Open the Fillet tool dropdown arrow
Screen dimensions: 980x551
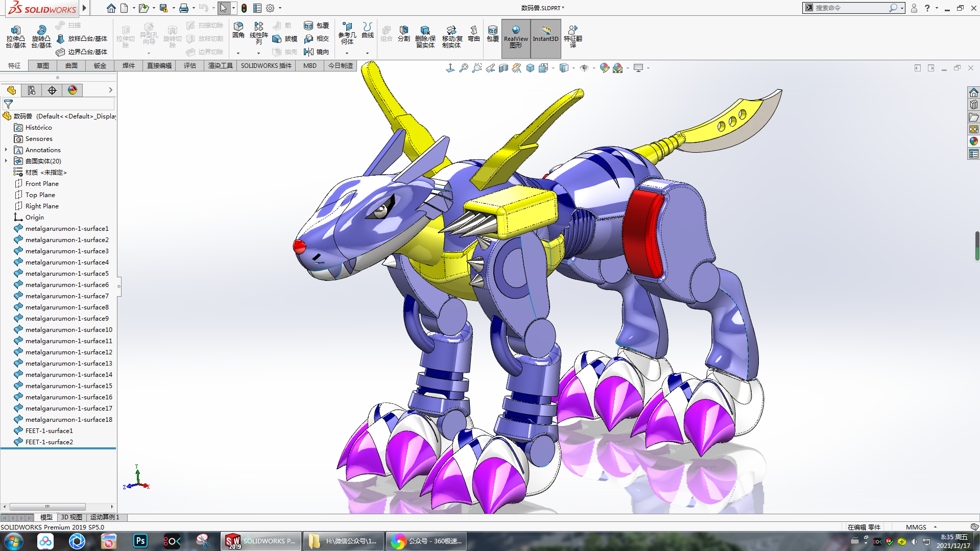tap(238, 53)
